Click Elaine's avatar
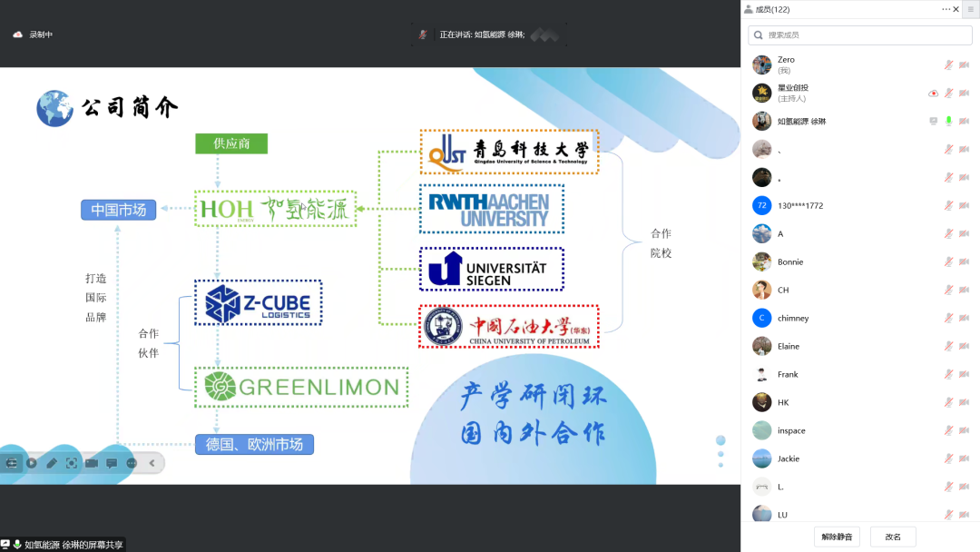980x552 pixels. (762, 346)
